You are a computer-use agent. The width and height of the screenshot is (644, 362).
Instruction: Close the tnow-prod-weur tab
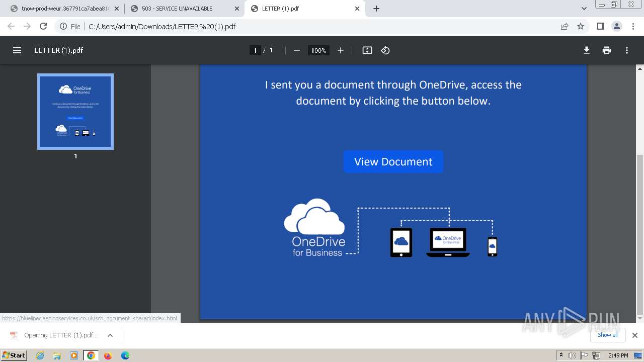pos(117,9)
